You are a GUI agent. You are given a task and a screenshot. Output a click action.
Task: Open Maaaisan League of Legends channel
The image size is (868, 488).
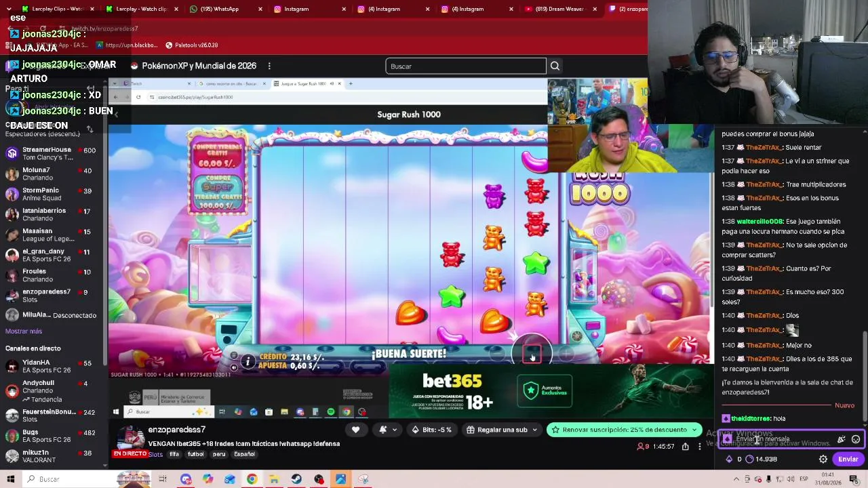pos(53,235)
